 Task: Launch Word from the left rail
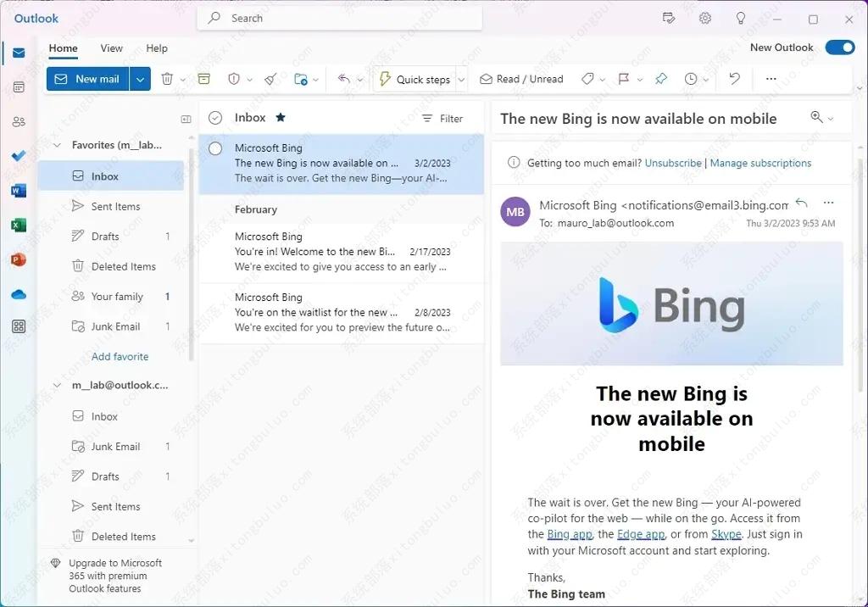coord(19,191)
